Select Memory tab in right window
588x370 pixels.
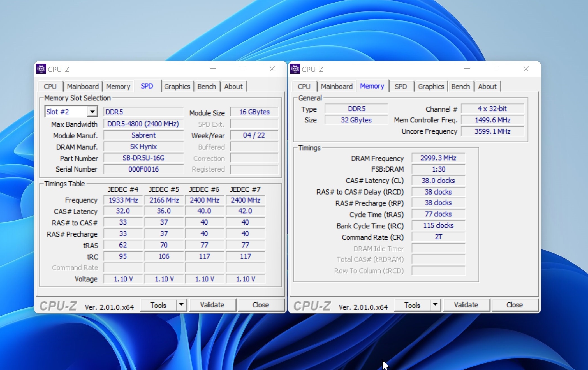point(372,86)
